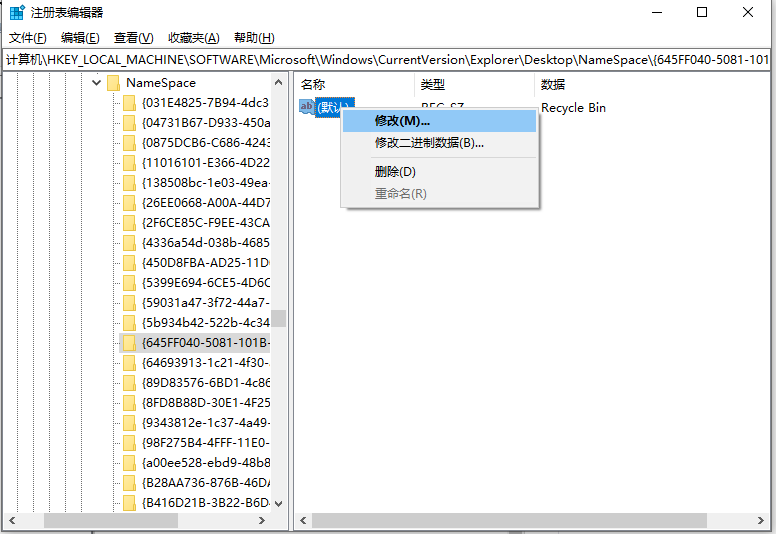Click folder icon beside {645FF040-5081-101B key
The width and height of the screenshot is (776, 534).
(129, 343)
